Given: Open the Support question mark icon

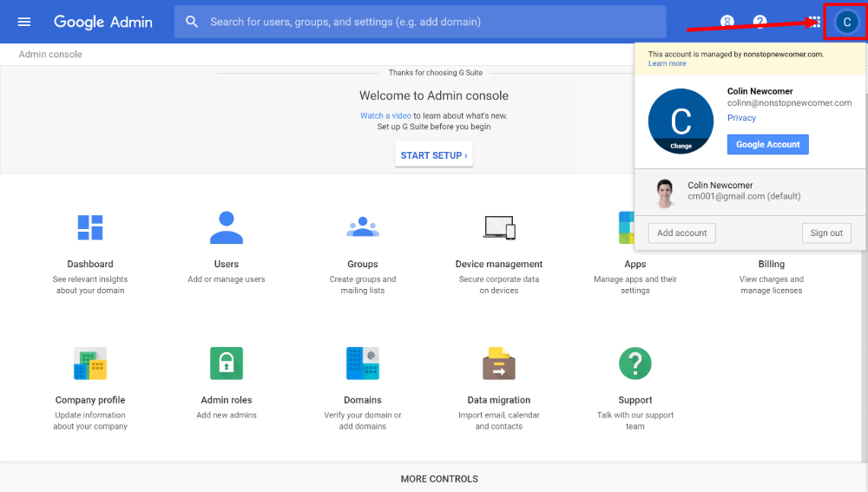Looking at the screenshot, I should [635, 364].
